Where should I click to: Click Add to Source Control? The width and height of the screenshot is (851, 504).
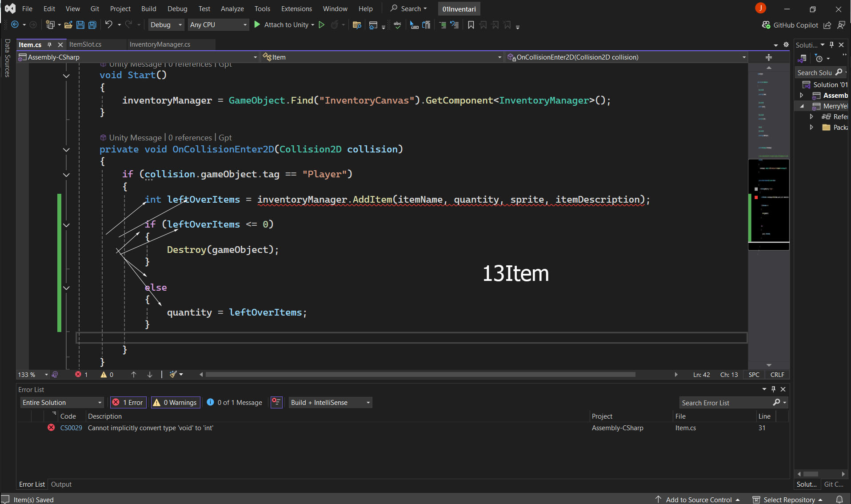[698, 500]
